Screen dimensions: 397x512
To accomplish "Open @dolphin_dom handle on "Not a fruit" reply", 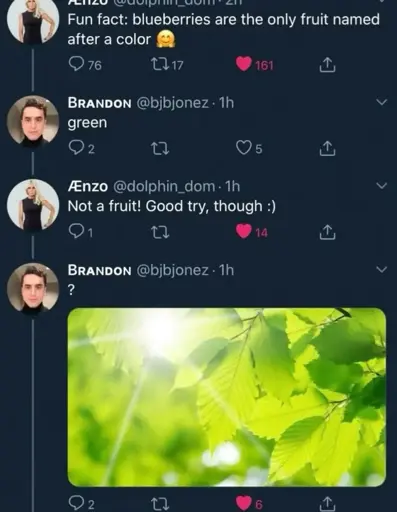I will pos(164,187).
